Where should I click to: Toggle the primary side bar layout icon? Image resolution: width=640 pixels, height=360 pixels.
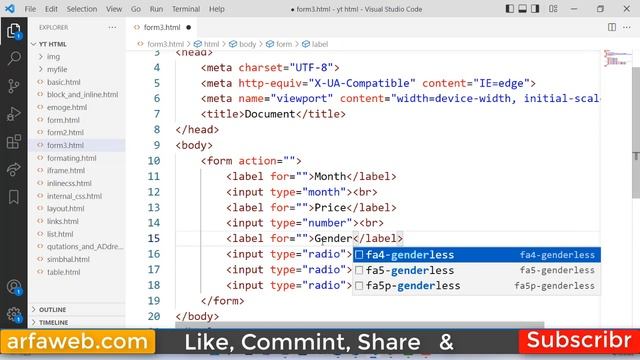[510, 9]
